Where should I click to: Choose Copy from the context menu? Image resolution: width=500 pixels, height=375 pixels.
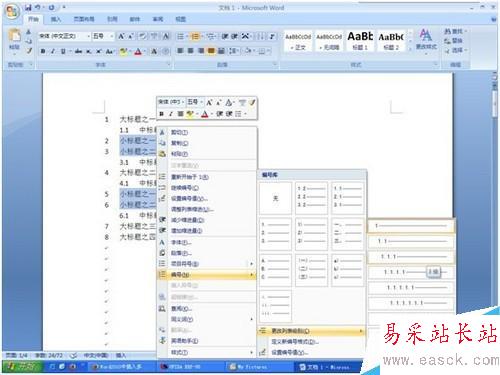(207, 143)
